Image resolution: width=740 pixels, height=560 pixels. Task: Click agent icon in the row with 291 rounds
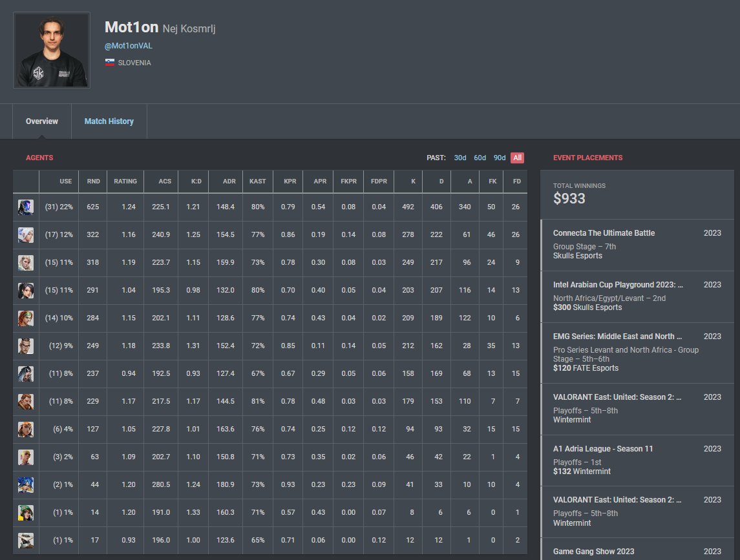(25, 291)
